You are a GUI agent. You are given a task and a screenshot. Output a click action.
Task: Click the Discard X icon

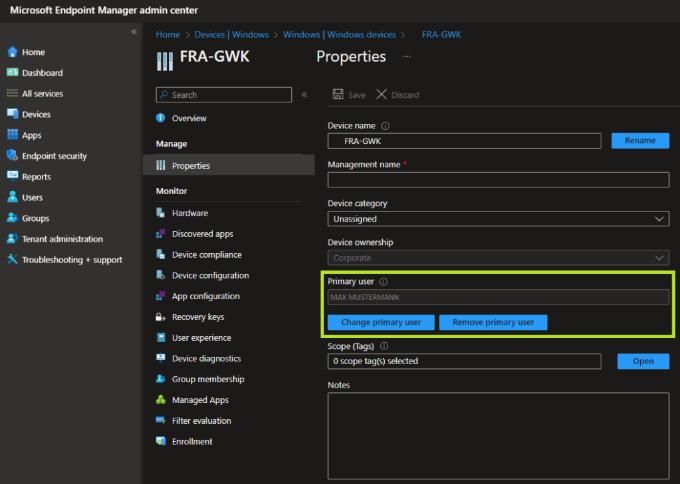(x=381, y=95)
